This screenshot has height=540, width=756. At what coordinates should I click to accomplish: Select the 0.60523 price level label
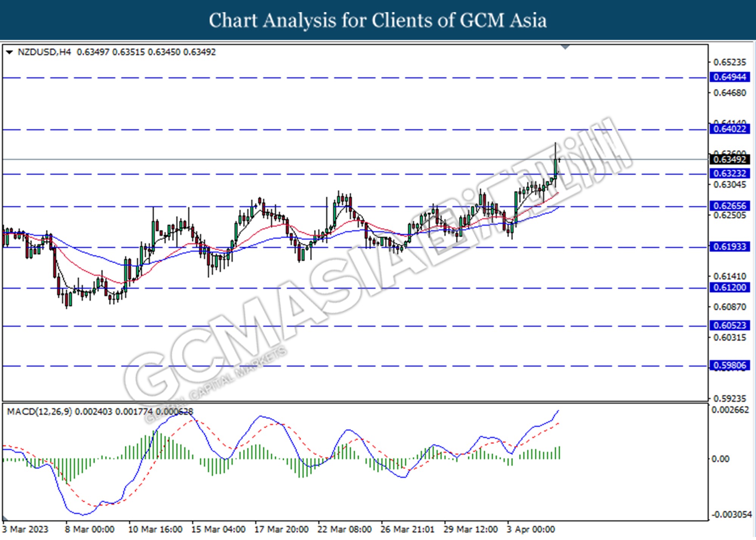[x=730, y=326]
